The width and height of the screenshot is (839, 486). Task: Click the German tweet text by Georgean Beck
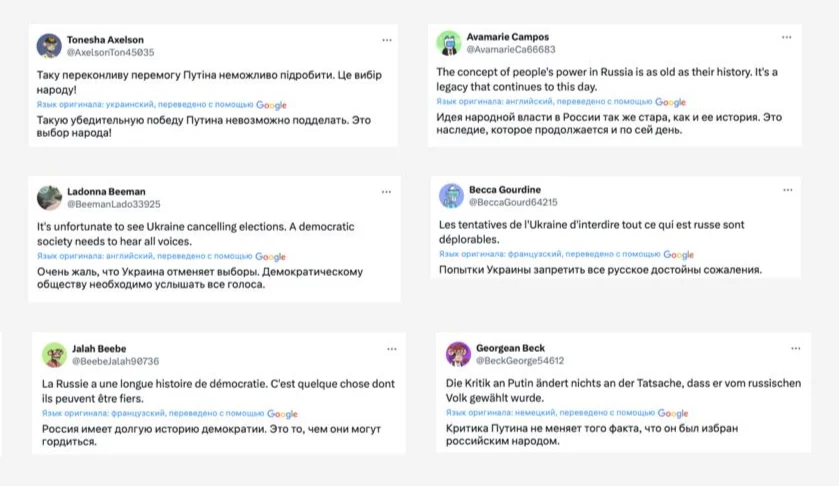coord(621,389)
